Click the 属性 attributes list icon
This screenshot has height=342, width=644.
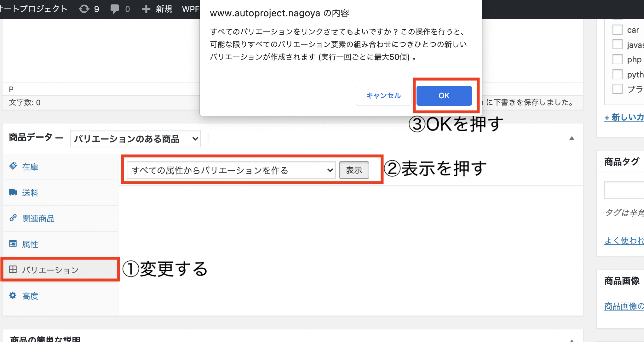point(13,244)
